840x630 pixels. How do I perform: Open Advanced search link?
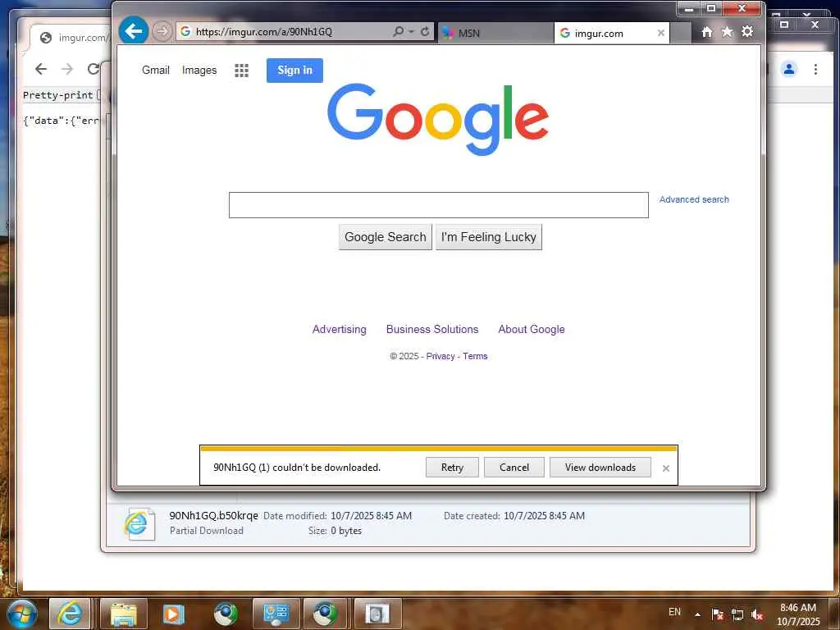[x=694, y=199]
